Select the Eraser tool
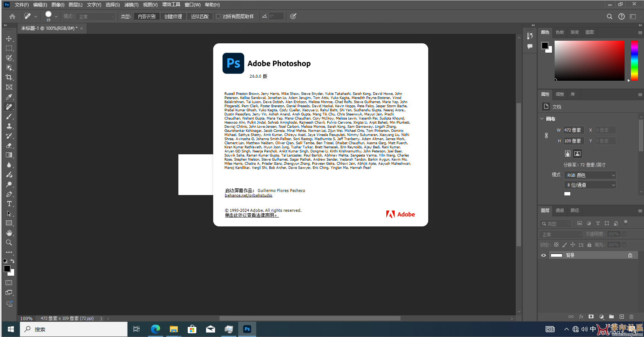 pyautogui.click(x=9, y=145)
